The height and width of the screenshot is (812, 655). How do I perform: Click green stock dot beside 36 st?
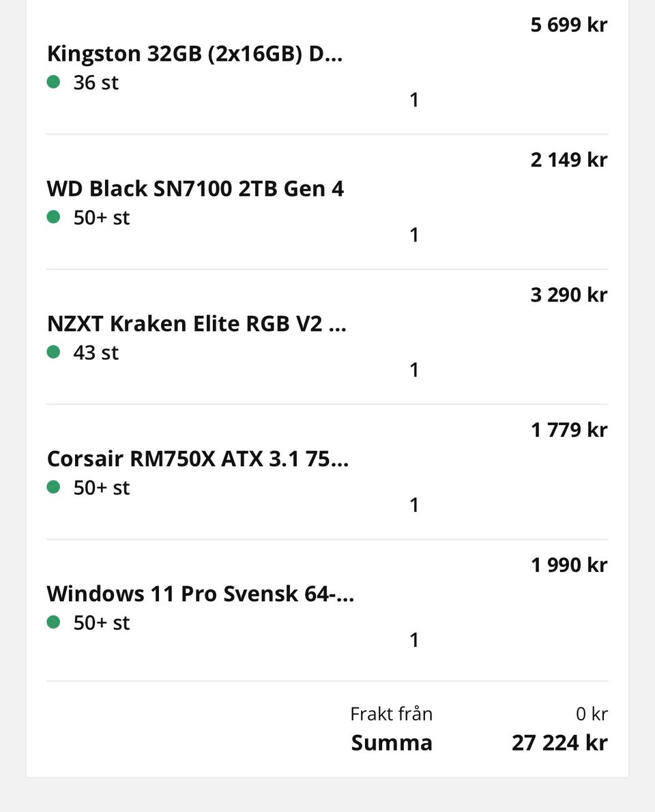tap(54, 82)
